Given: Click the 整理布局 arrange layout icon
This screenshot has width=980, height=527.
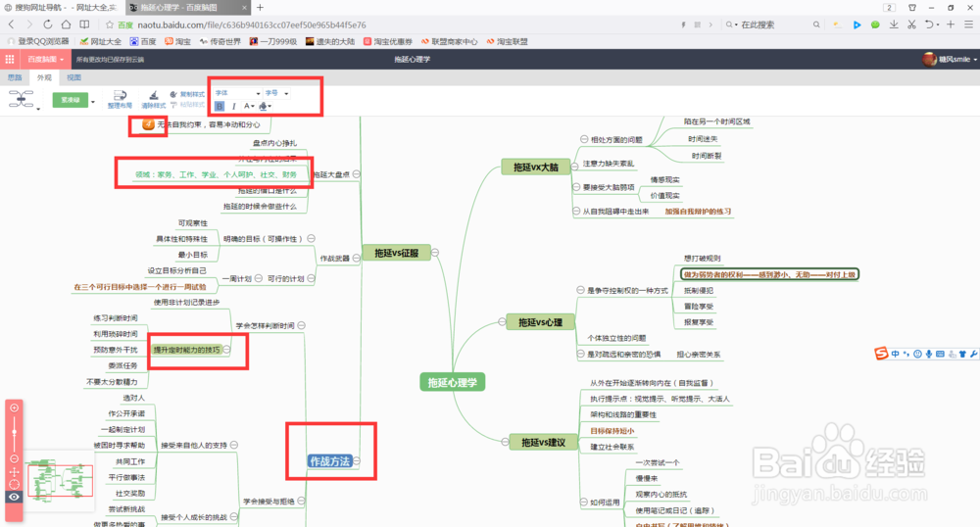Looking at the screenshot, I should (120, 99).
